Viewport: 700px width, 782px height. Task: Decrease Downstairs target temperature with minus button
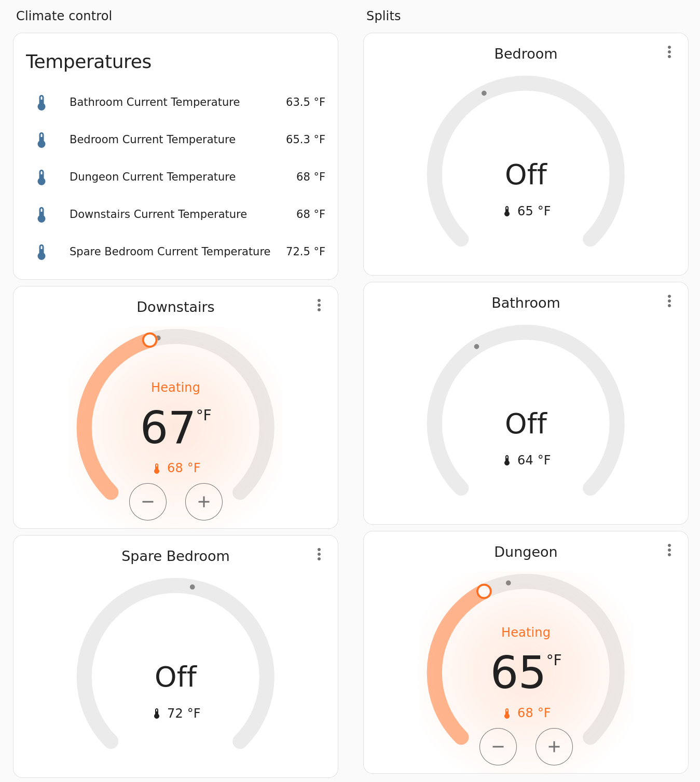click(x=148, y=502)
